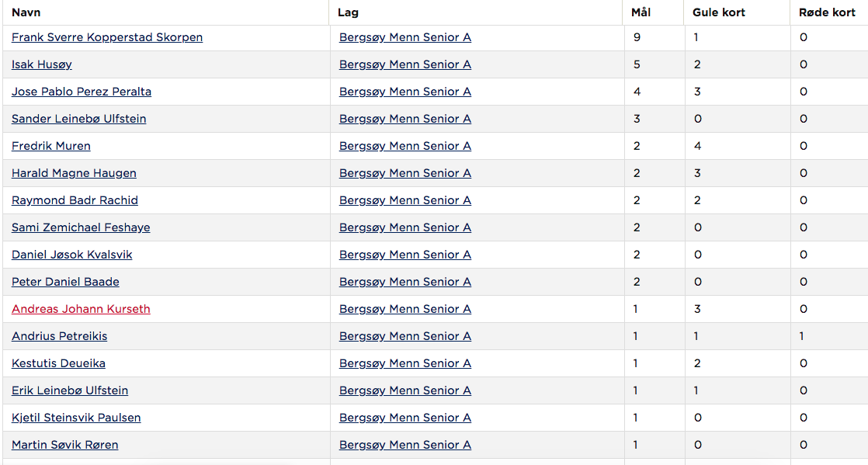The width and height of the screenshot is (868, 465).
Task: Click Jose Pablo Perez Peralta's name
Action: (x=82, y=92)
